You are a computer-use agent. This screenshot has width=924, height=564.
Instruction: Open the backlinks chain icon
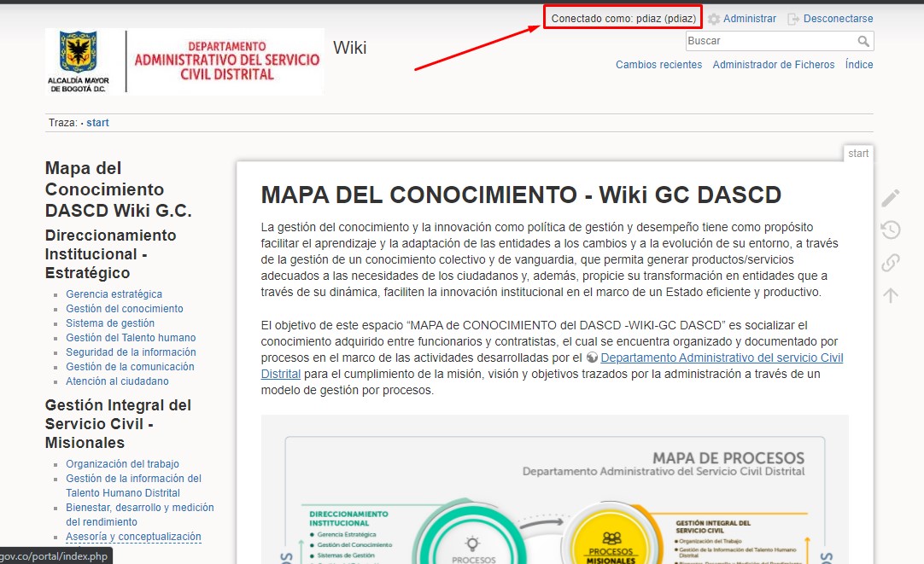click(891, 263)
